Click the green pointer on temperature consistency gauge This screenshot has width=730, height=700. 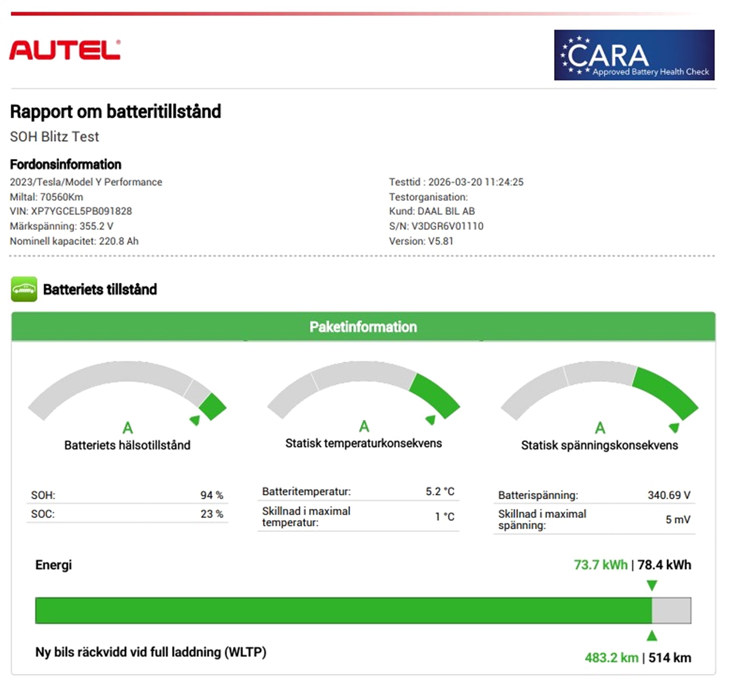pos(431,420)
